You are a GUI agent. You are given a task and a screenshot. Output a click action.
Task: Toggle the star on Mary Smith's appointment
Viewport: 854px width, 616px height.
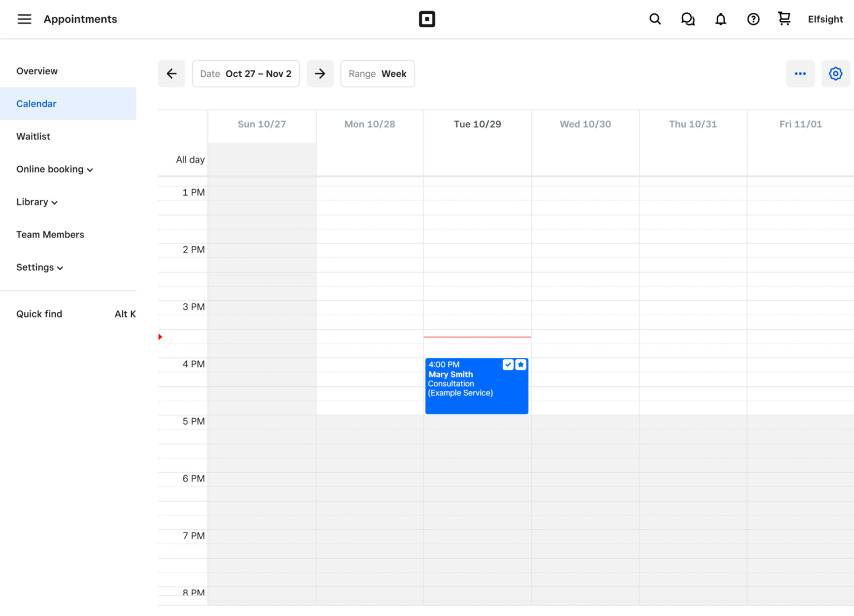tap(521, 365)
